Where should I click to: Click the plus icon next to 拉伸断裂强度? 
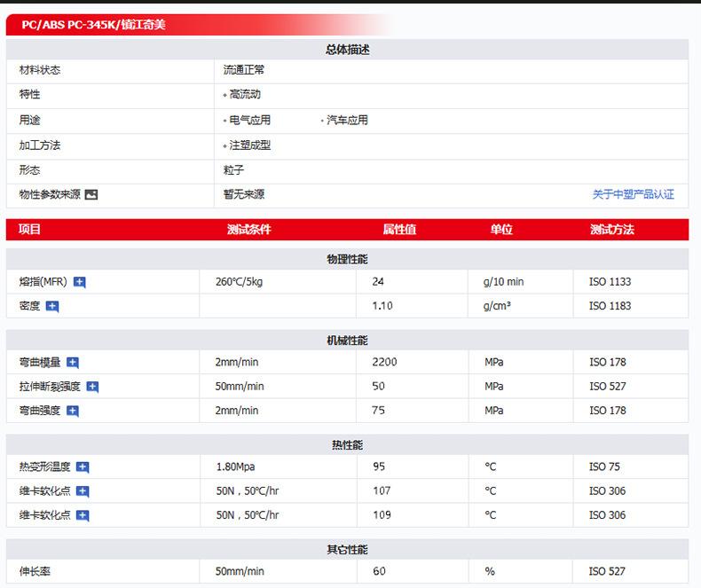click(92, 387)
